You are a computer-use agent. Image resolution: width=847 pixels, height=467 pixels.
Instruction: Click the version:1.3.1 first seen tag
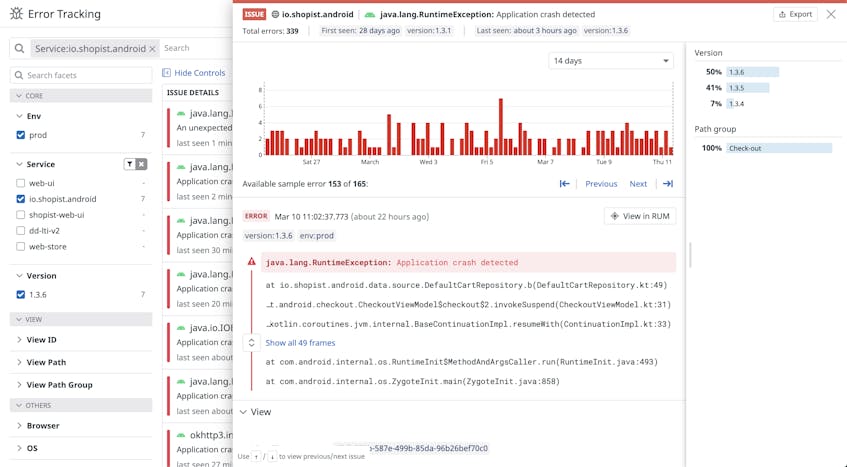tap(429, 31)
